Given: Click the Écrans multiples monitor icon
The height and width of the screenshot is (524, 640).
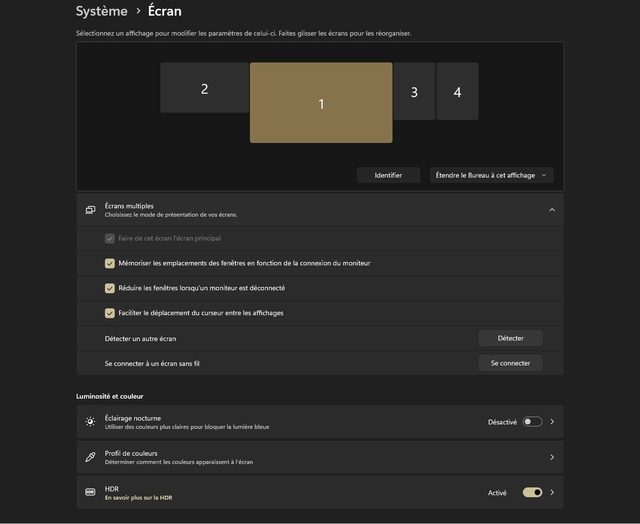Looking at the screenshot, I should click(90, 210).
